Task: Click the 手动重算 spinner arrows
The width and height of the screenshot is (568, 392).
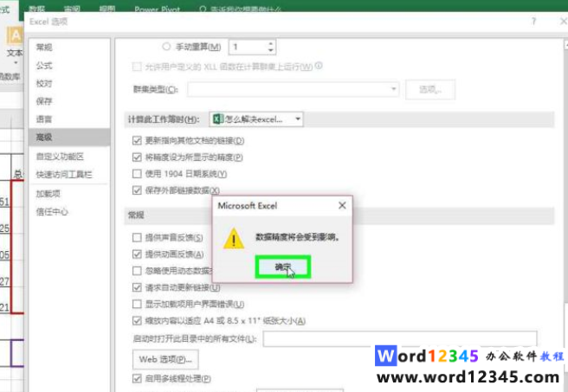Action: (270, 47)
